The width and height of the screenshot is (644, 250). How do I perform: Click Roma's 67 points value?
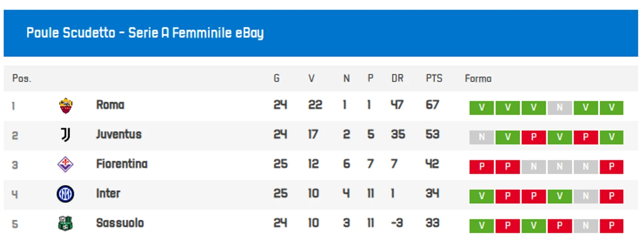pyautogui.click(x=433, y=105)
